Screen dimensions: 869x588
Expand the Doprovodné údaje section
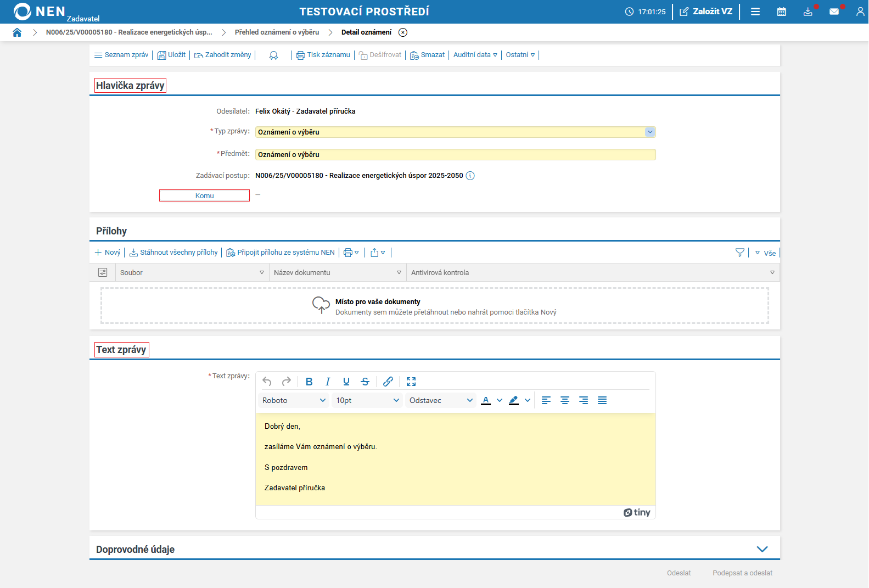coord(762,549)
